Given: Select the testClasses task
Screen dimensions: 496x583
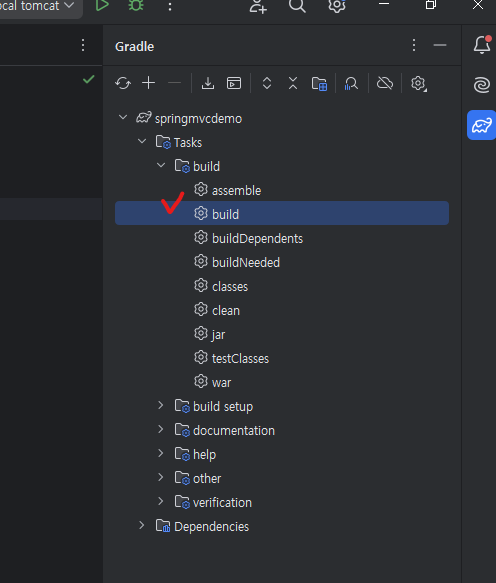Looking at the screenshot, I should [x=282, y=358].
